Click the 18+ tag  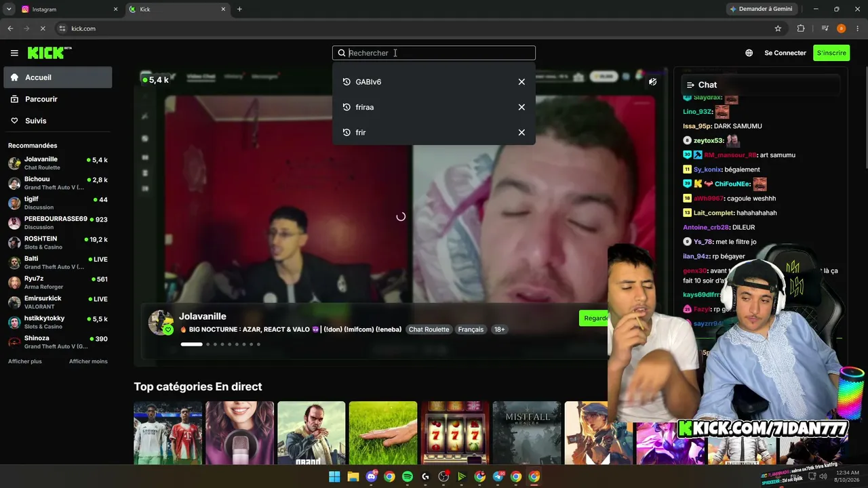(499, 329)
